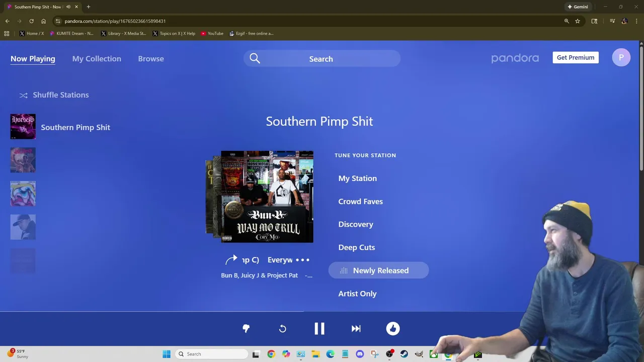Click the Shuffle Stations icon
The image size is (644, 362).
tap(23, 95)
